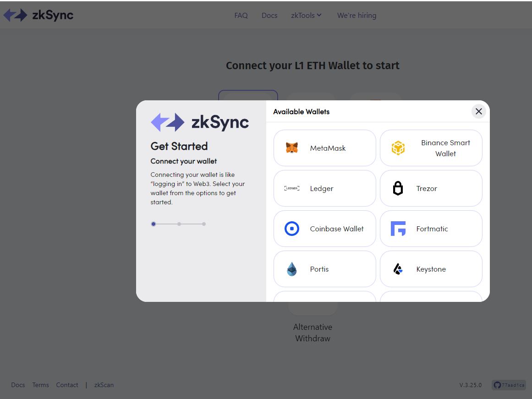Open the We're hiring link
This screenshot has width=532, height=399.
356,15
